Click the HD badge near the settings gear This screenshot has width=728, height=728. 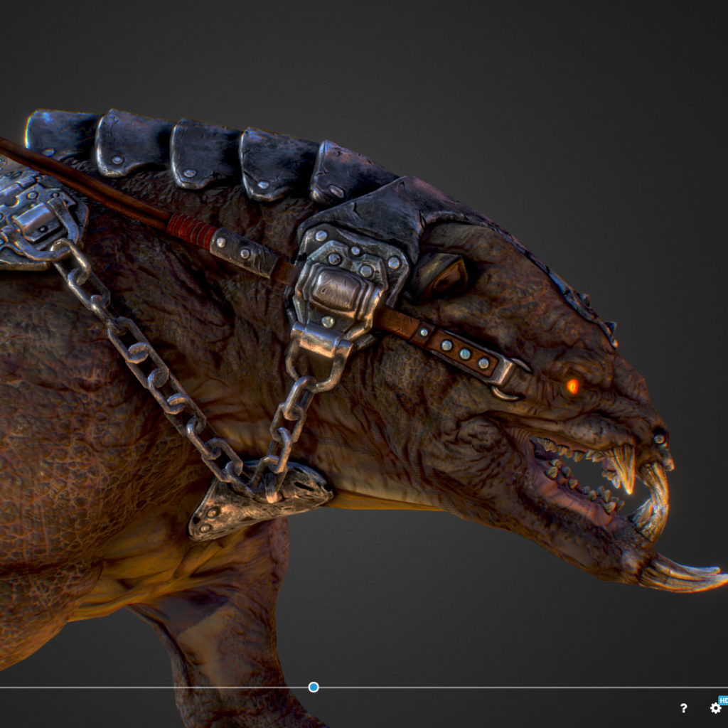tap(723, 700)
